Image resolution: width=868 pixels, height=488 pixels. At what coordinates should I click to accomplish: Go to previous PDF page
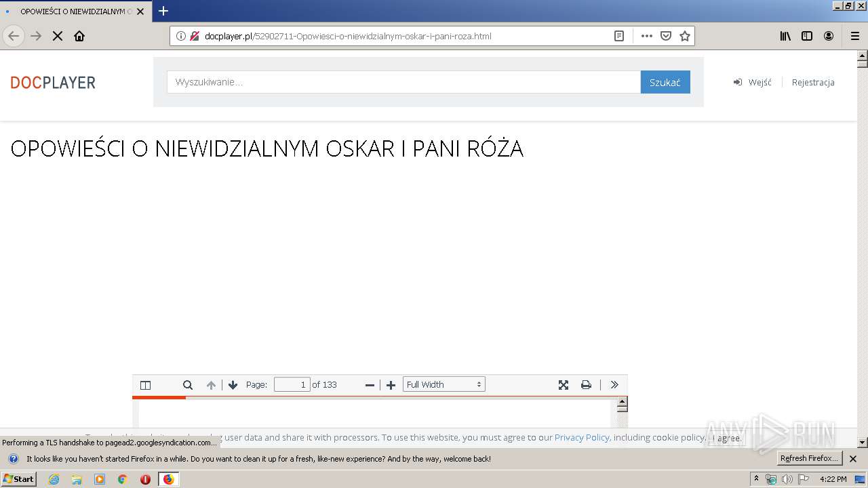211,385
